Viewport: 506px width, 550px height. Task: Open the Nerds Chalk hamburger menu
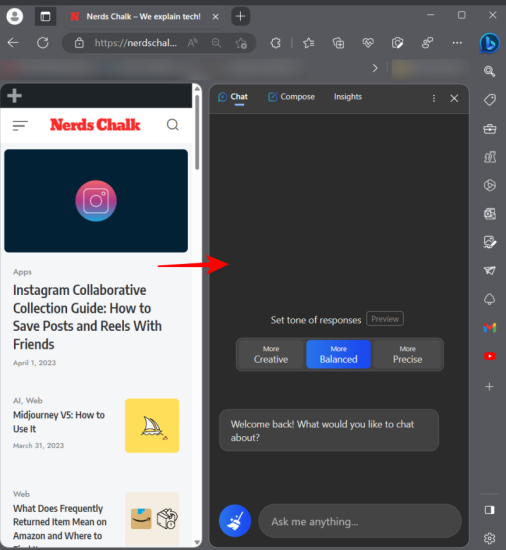tap(20, 125)
